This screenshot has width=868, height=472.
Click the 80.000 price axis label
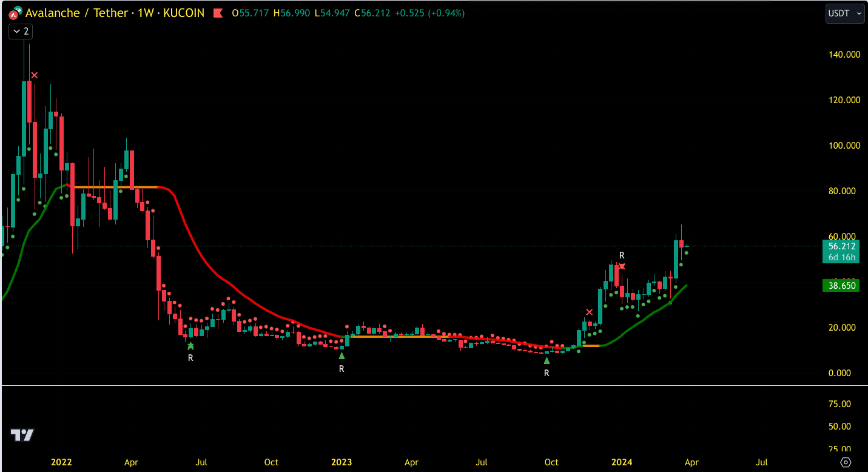(842, 191)
